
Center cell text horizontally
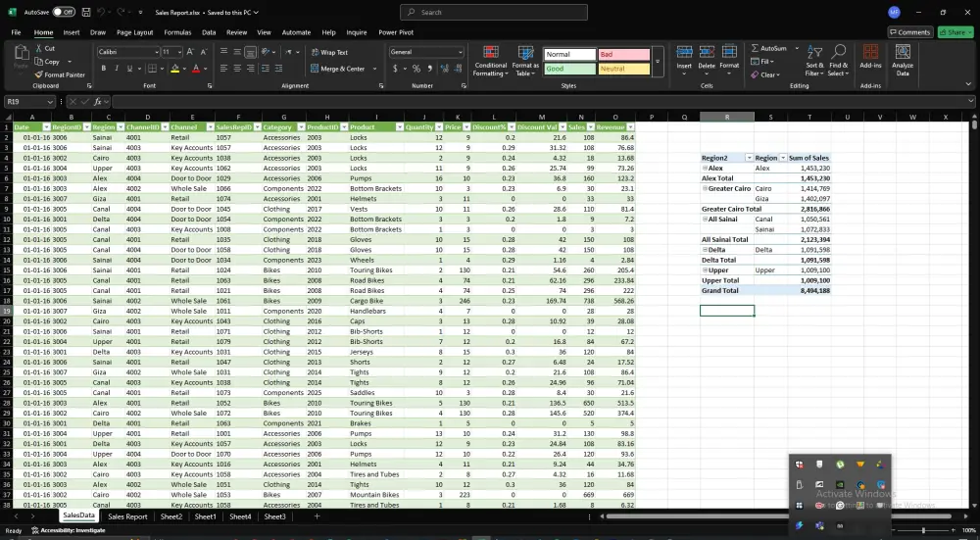(x=237, y=69)
